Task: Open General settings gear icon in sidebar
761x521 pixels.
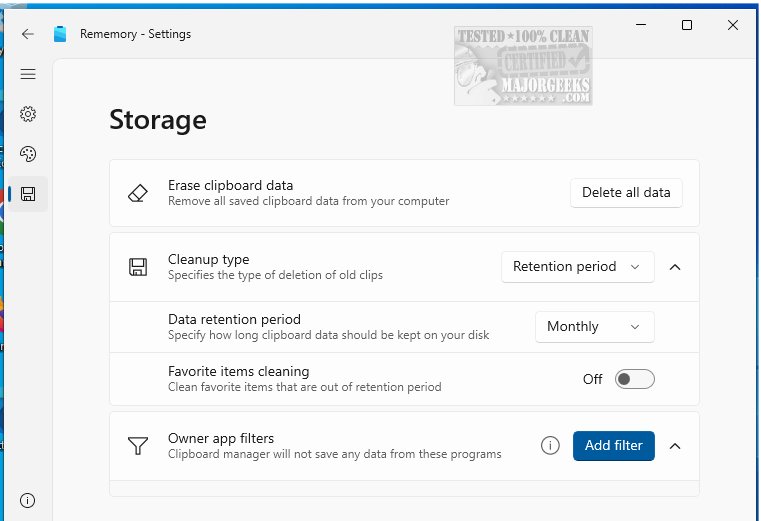Action: [28, 114]
